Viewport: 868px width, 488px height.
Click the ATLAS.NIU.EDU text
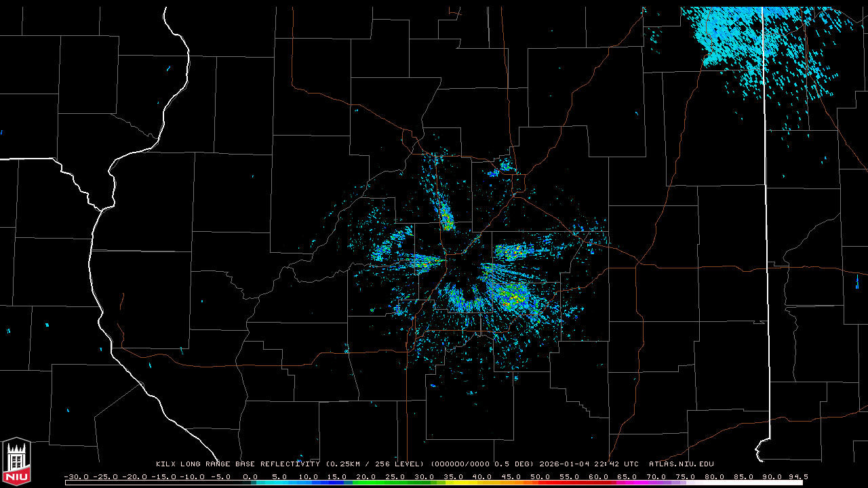682,464
